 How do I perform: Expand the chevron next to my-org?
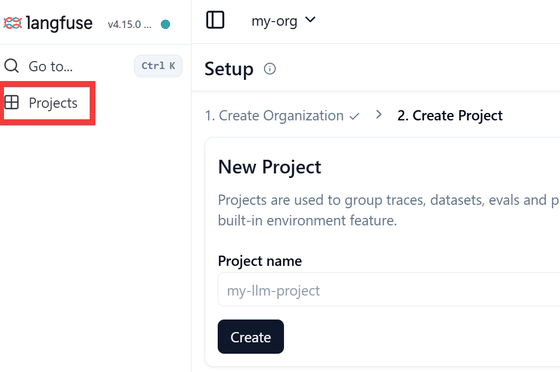(310, 20)
